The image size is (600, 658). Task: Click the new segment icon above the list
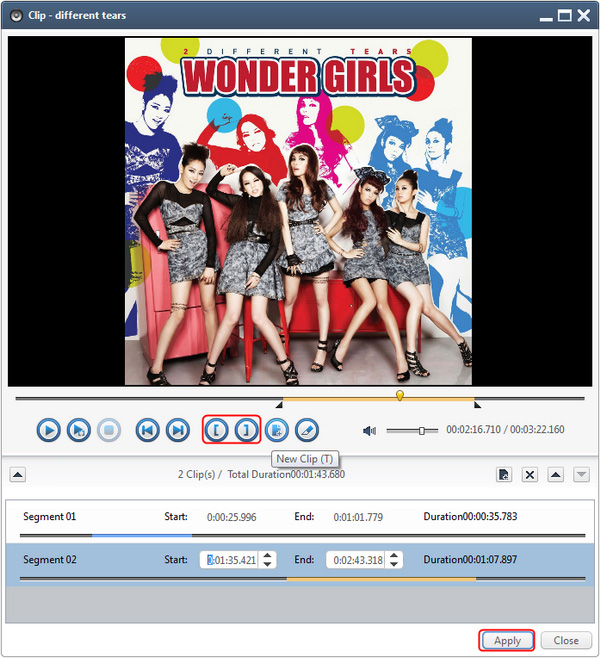point(505,474)
